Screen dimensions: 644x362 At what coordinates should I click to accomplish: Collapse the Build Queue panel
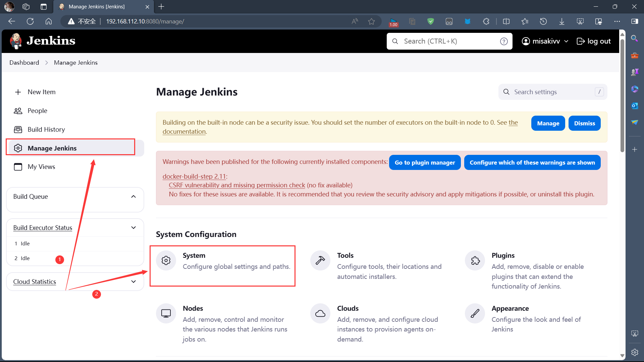coord(134,196)
